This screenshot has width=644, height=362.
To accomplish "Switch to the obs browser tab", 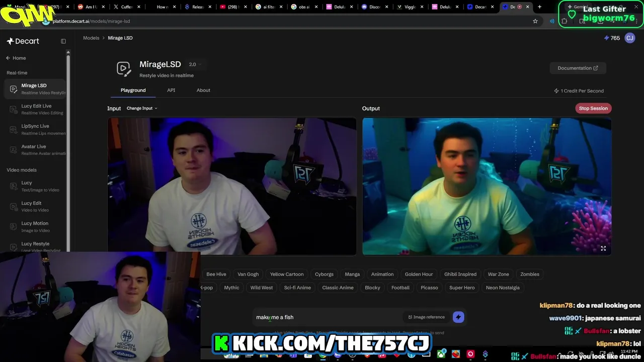I will coord(304,7).
